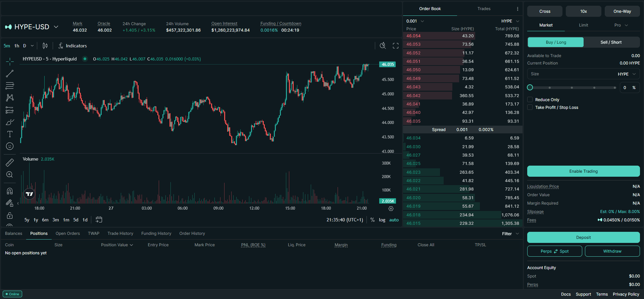Open the order book options menu

[x=517, y=9]
